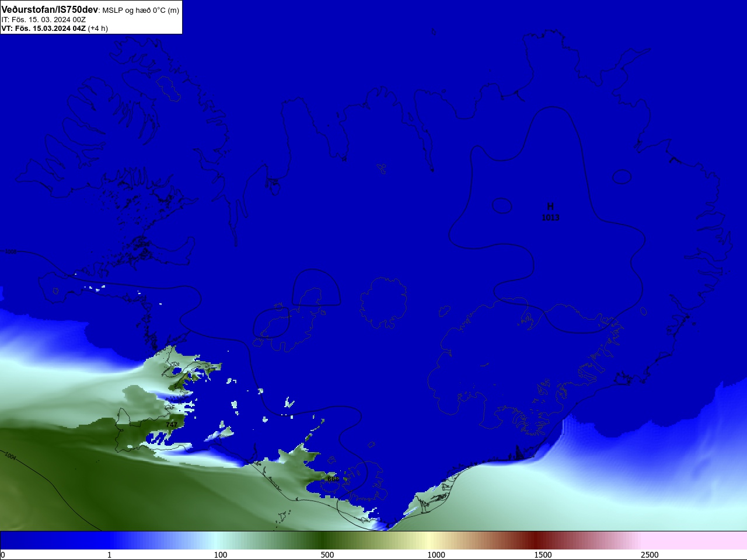
Task: Click the dark green colorbar segment above 500
Action: click(x=322, y=540)
